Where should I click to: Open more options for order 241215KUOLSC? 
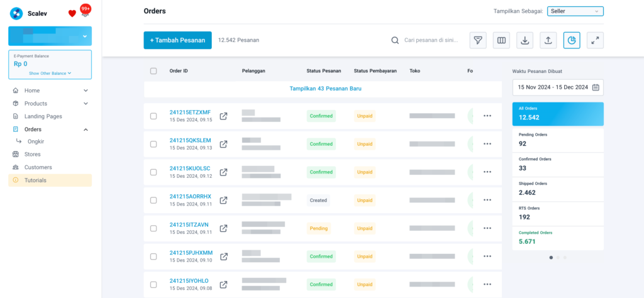487,172
